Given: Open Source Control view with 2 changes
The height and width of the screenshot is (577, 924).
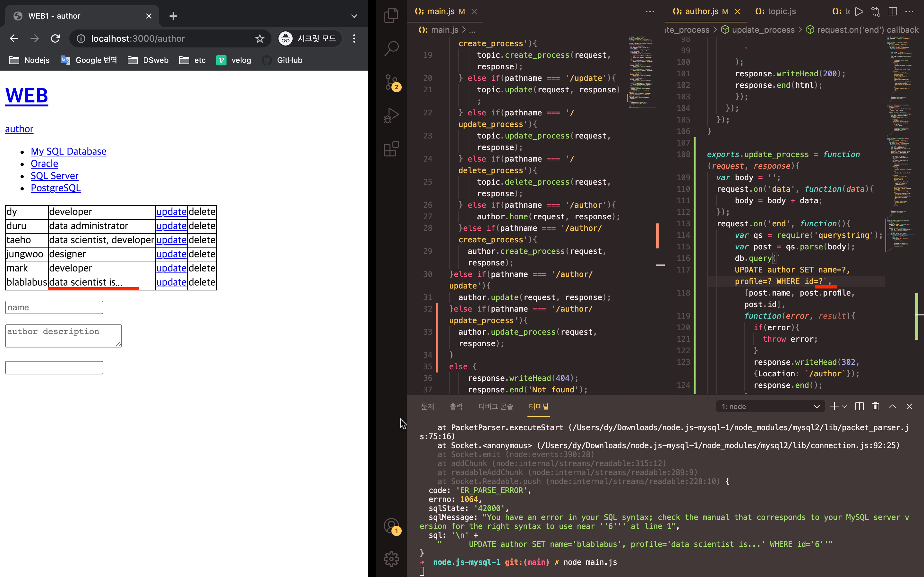Looking at the screenshot, I should pos(391,82).
